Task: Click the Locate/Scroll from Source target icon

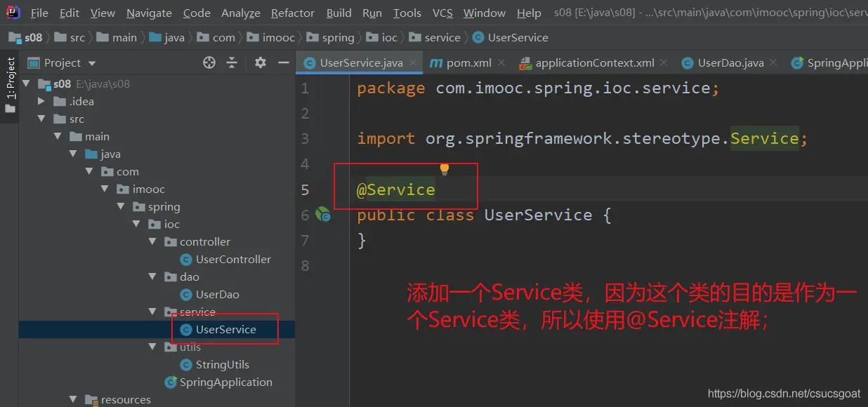Action: pos(209,63)
